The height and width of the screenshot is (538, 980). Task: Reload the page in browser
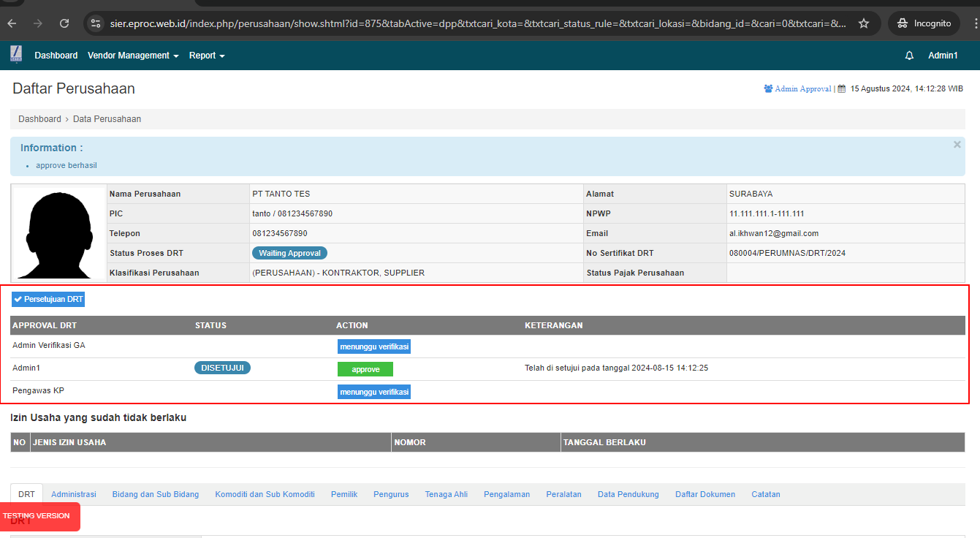[64, 23]
